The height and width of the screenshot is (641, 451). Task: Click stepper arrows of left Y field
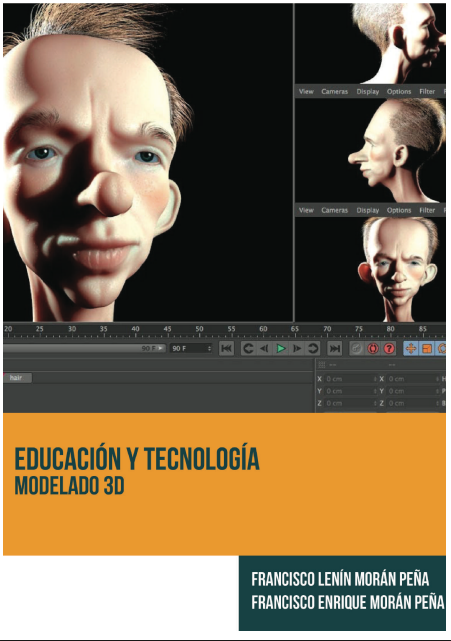coord(375,391)
